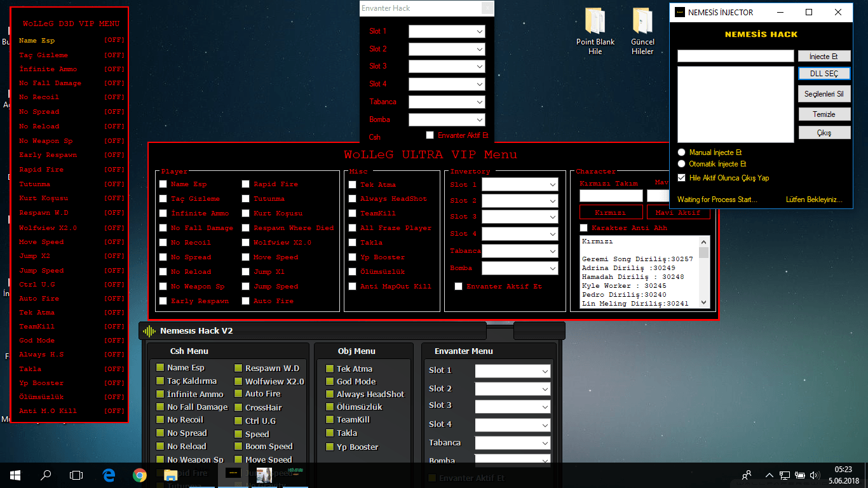This screenshot has width=868, height=488.
Task: Open Slot 3 dropdown in Envanter Hack window
Action: tap(447, 66)
